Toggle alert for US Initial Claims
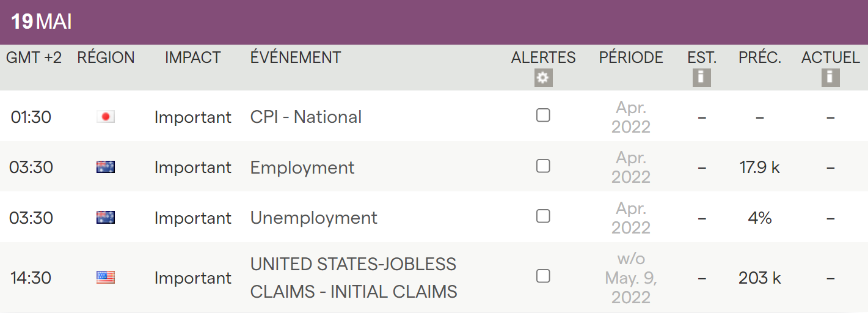868x313 pixels. point(543,276)
